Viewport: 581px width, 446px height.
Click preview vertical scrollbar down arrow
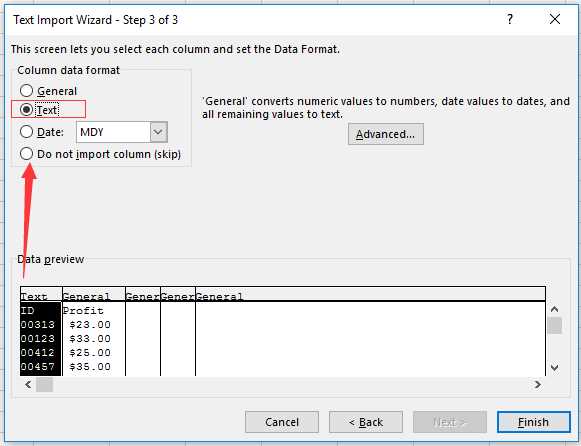554,367
